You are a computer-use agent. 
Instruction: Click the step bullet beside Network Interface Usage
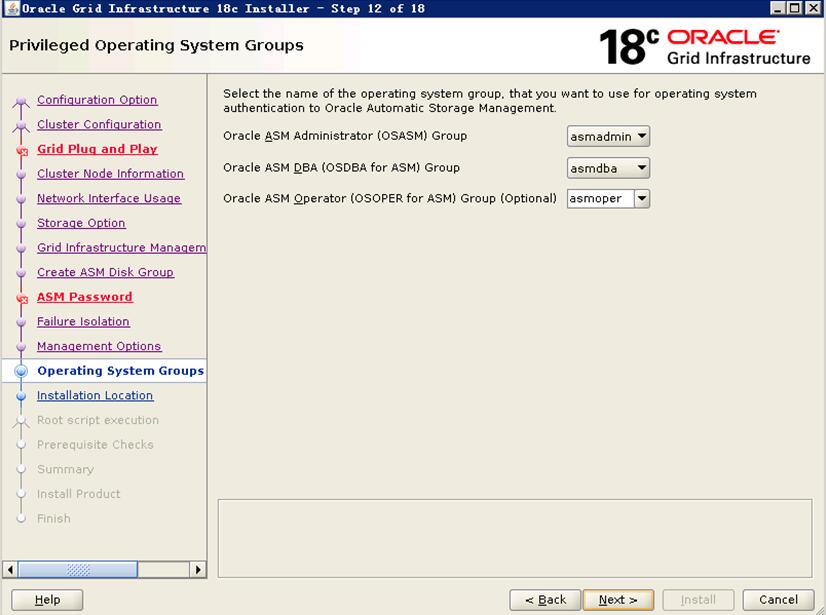(x=21, y=199)
